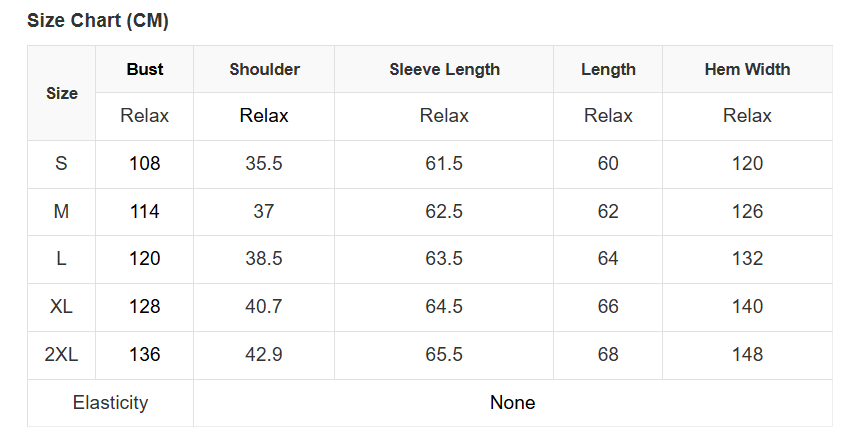Click the Size header cell

coord(62,93)
